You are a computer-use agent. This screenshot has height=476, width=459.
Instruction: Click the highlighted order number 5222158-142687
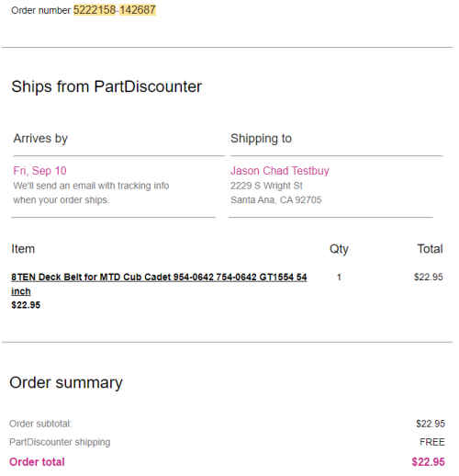pyautogui.click(x=115, y=10)
